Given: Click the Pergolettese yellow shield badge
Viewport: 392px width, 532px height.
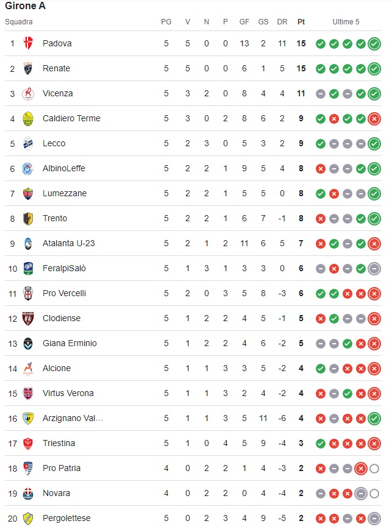Looking at the screenshot, I should [28, 518].
